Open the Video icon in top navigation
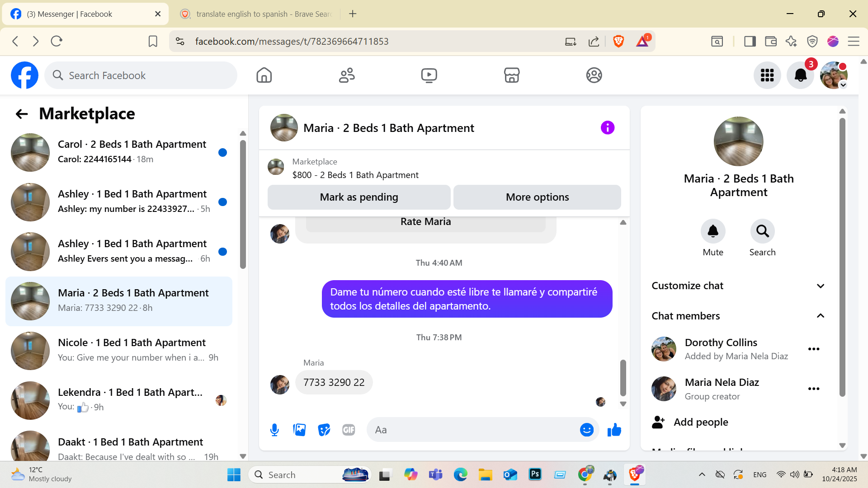The height and width of the screenshot is (488, 868). [x=429, y=75]
